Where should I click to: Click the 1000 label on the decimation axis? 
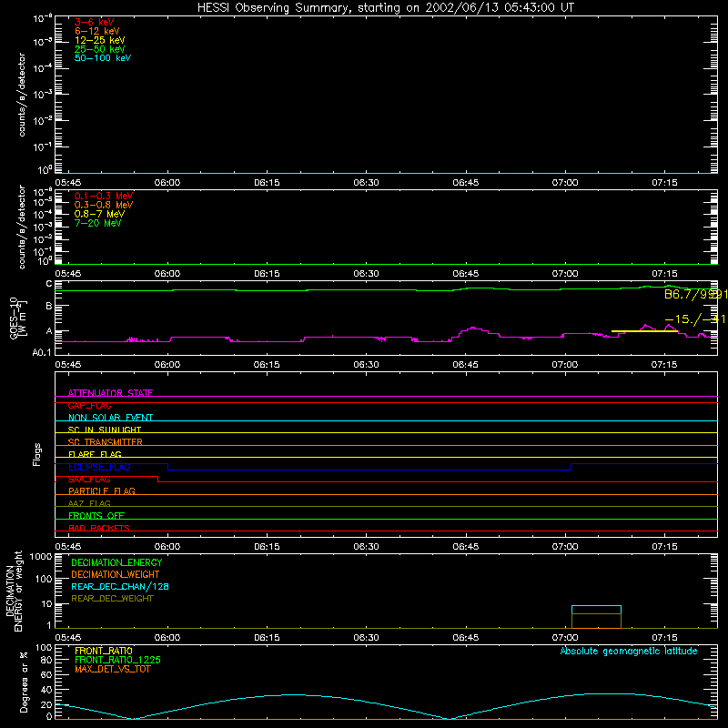(x=40, y=557)
